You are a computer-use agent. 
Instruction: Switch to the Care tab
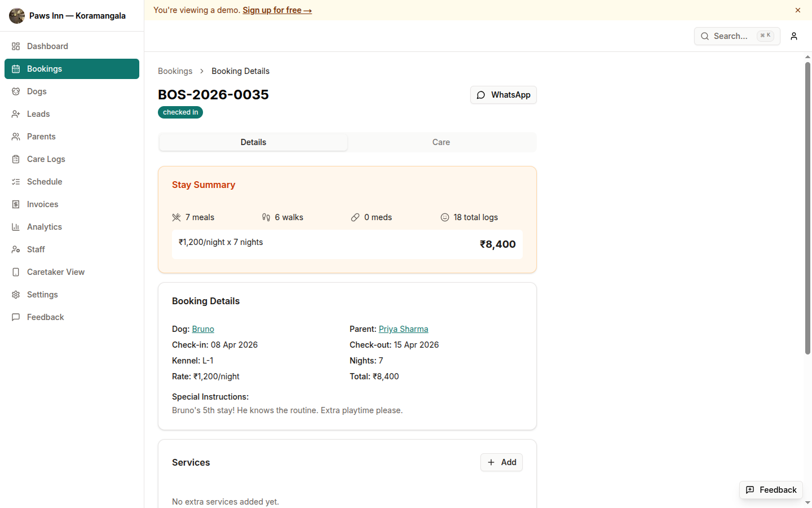click(x=441, y=142)
